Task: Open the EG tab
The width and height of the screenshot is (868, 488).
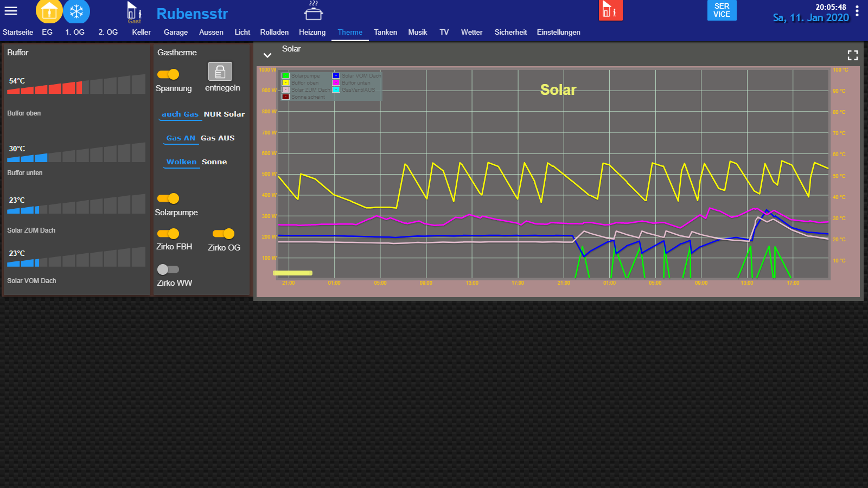Action: (x=47, y=33)
